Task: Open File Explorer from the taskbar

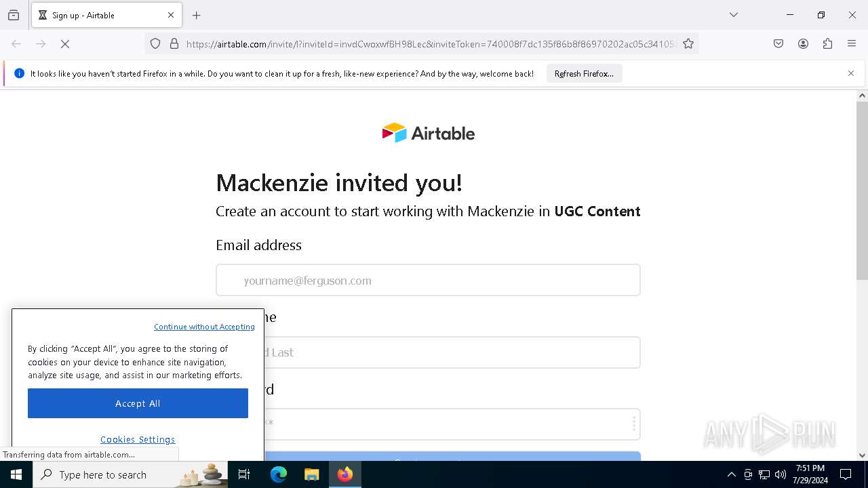Action: (x=311, y=474)
